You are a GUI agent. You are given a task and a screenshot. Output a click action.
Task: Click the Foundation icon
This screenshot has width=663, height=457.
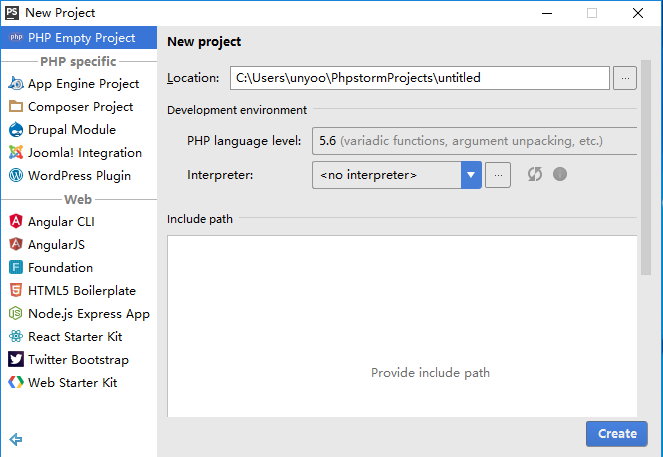click(x=16, y=267)
